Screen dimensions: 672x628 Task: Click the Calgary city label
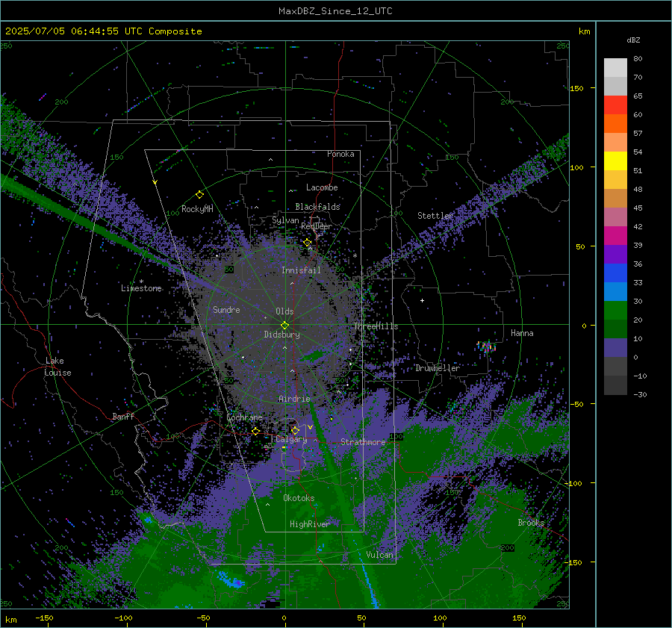pos(291,439)
